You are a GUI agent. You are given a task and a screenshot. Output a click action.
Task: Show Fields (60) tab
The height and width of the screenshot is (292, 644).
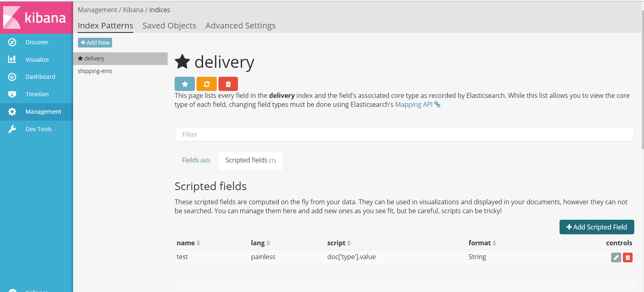(x=196, y=160)
